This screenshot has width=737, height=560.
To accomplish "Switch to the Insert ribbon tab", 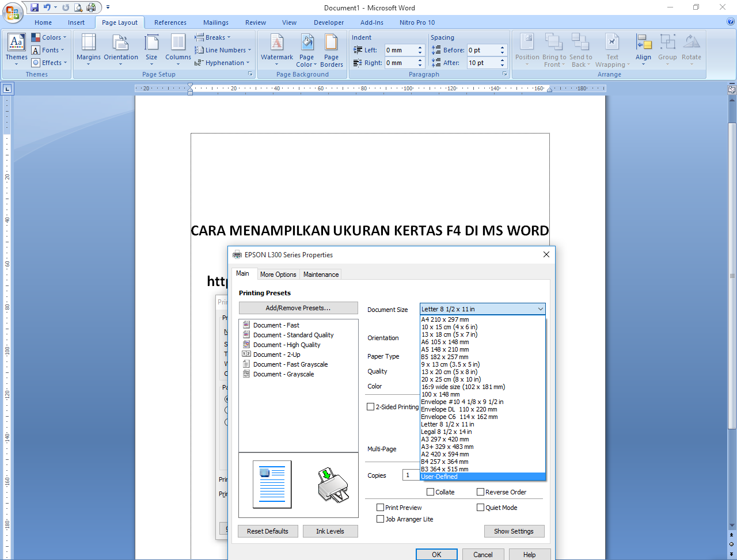I will (x=76, y=22).
